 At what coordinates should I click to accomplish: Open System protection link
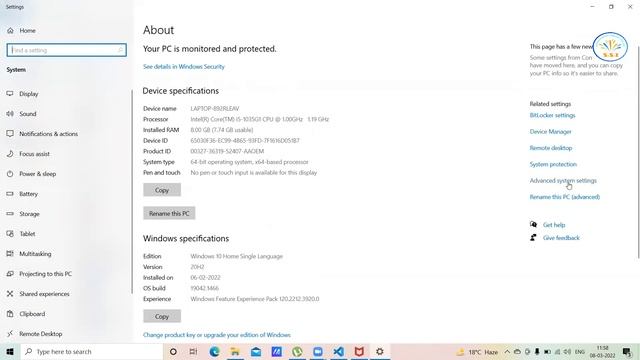pos(553,164)
